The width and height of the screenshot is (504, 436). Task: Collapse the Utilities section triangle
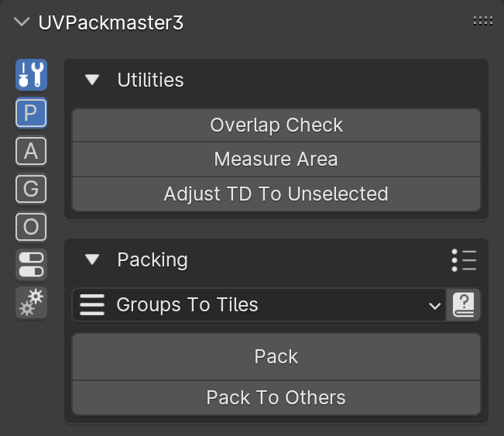click(92, 80)
